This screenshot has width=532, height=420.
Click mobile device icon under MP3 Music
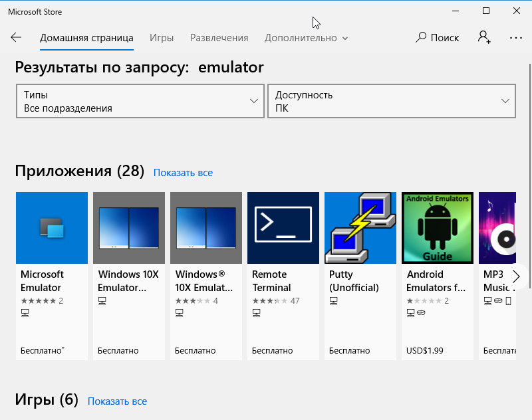coord(508,300)
